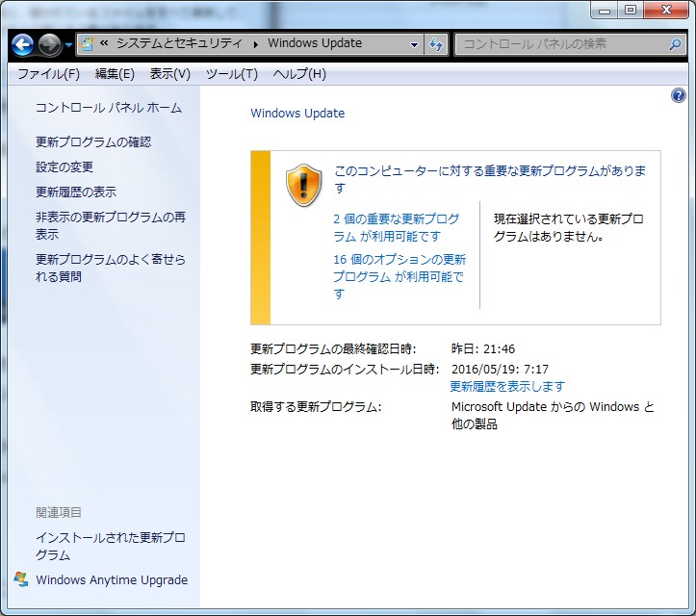Image resolution: width=696 pixels, height=616 pixels.
Task: Open the 2 個の重要な更新プログラム link
Action: click(x=396, y=228)
